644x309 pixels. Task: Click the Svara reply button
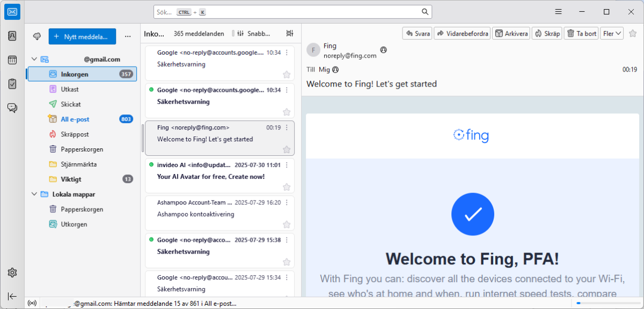pos(417,33)
